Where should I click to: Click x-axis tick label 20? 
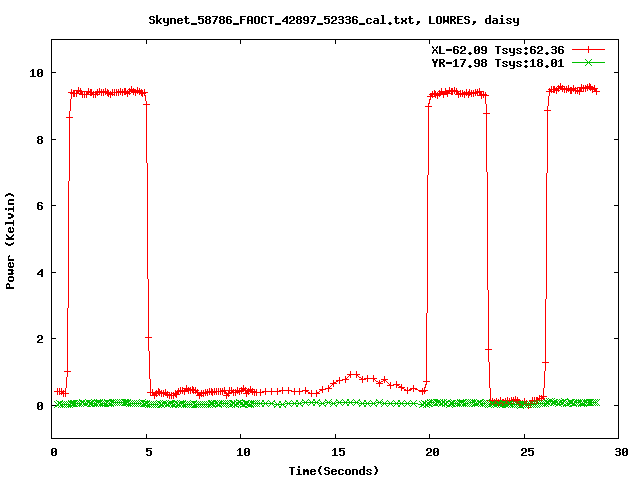[433, 452]
